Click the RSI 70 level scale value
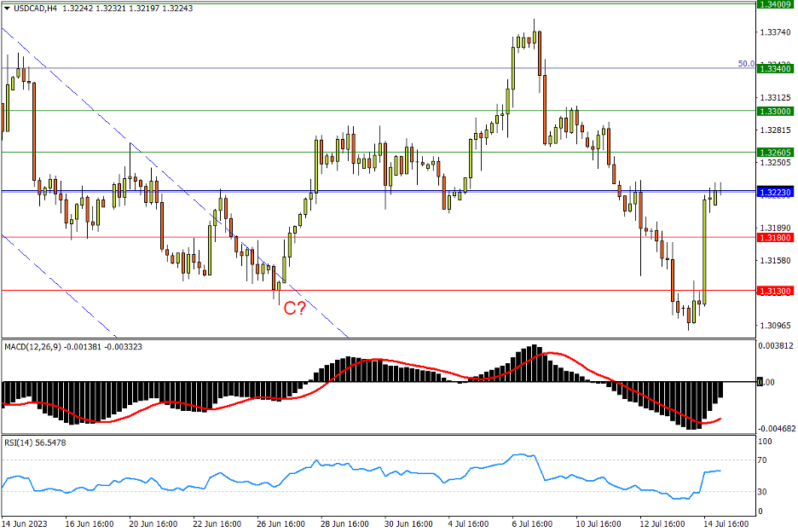This screenshot has width=798, height=532. click(x=763, y=460)
